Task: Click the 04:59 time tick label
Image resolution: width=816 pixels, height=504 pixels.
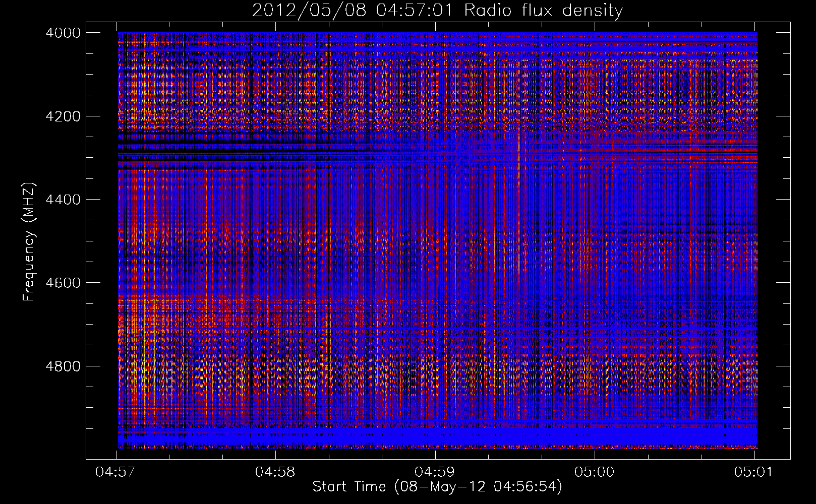Action: click(x=435, y=472)
